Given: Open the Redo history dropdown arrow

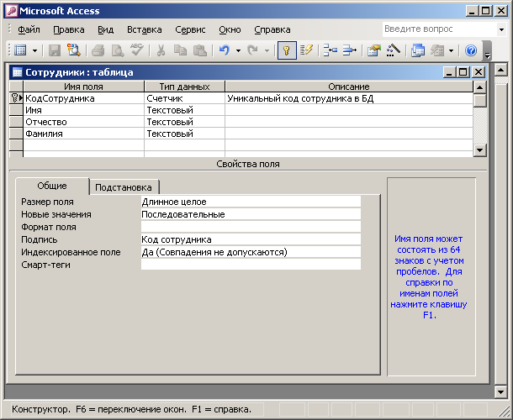Looking at the screenshot, I should [x=267, y=50].
